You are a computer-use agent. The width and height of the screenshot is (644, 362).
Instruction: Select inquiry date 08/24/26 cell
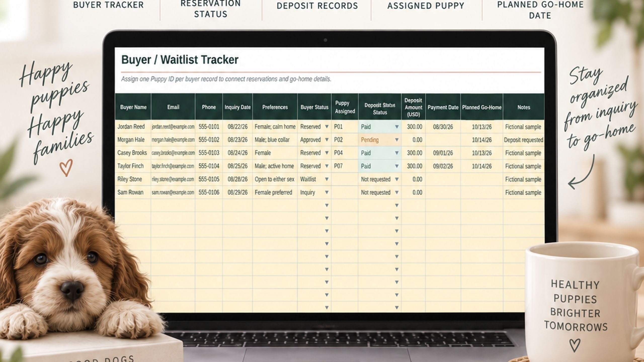[237, 153]
